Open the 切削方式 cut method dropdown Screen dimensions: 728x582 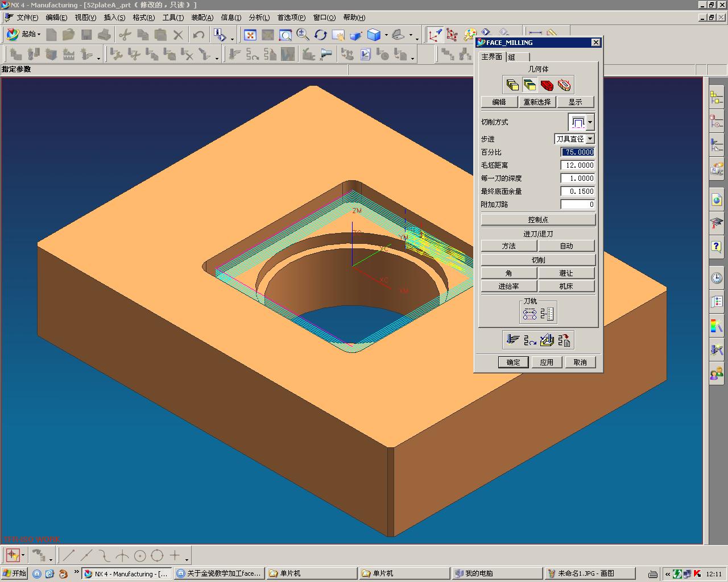[581, 122]
